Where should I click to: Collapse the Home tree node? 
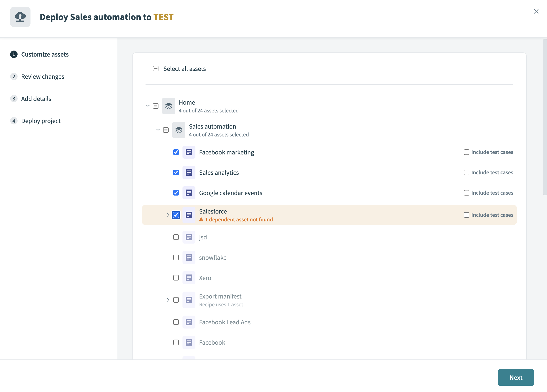[148, 106]
